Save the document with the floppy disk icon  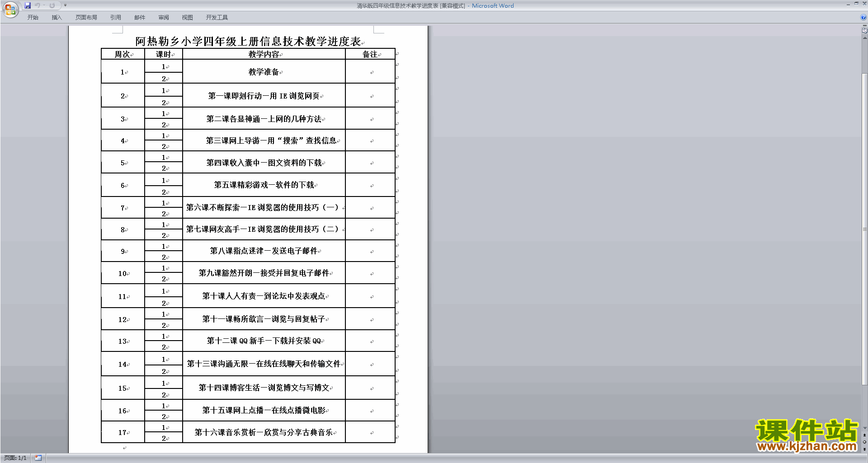(x=28, y=5)
